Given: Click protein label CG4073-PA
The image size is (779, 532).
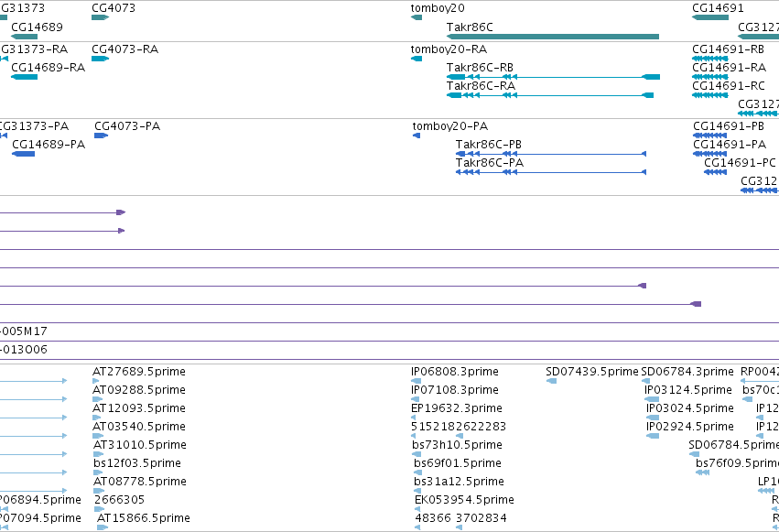Looking at the screenshot, I should (127, 126).
